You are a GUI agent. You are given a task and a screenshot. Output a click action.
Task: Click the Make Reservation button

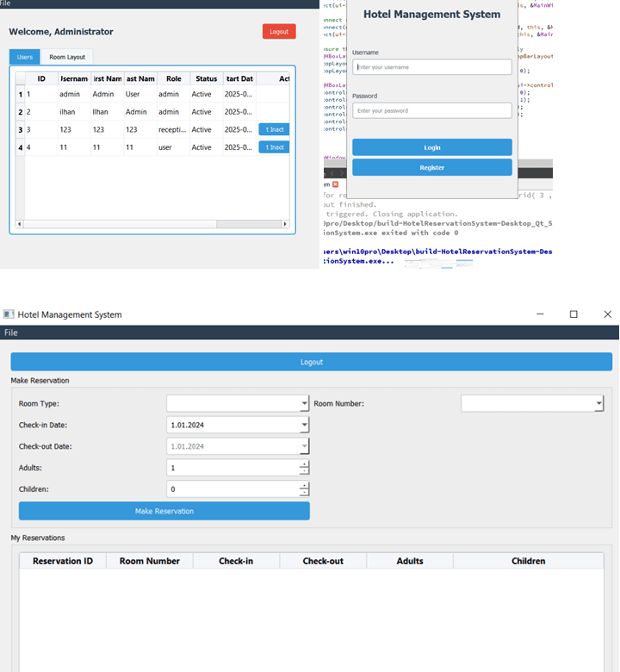click(x=164, y=511)
